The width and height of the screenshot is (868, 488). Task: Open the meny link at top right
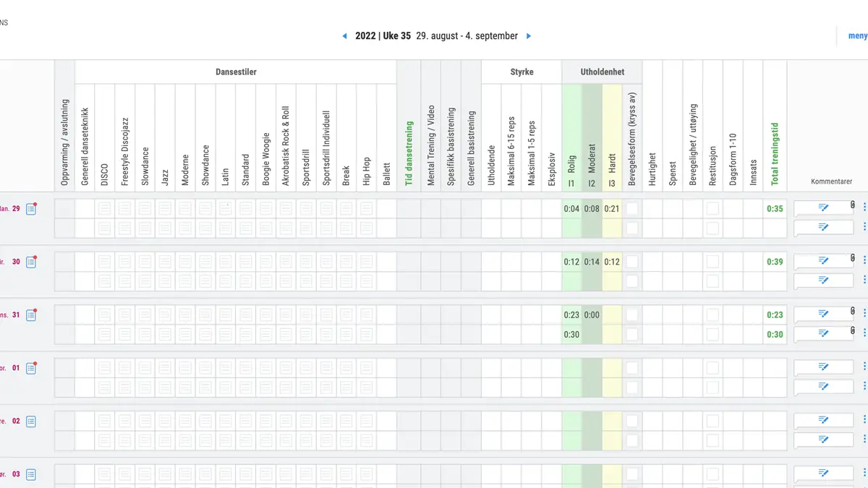pos(857,36)
